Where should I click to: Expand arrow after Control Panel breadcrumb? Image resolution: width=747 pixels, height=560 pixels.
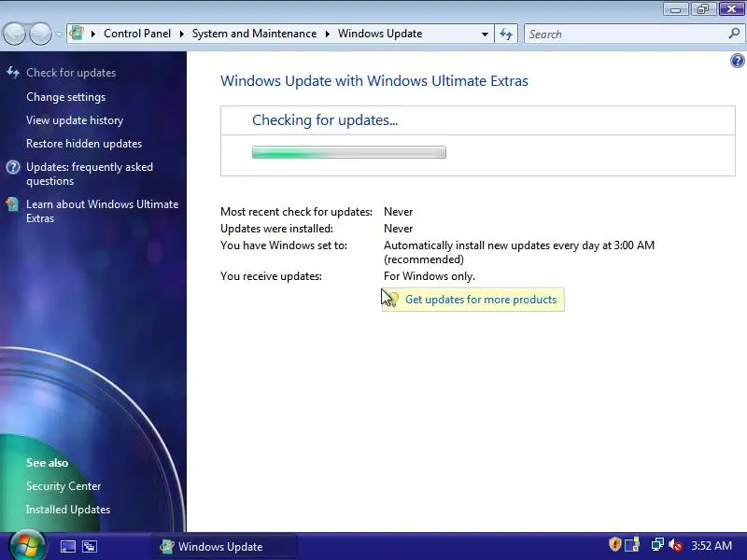(x=181, y=34)
